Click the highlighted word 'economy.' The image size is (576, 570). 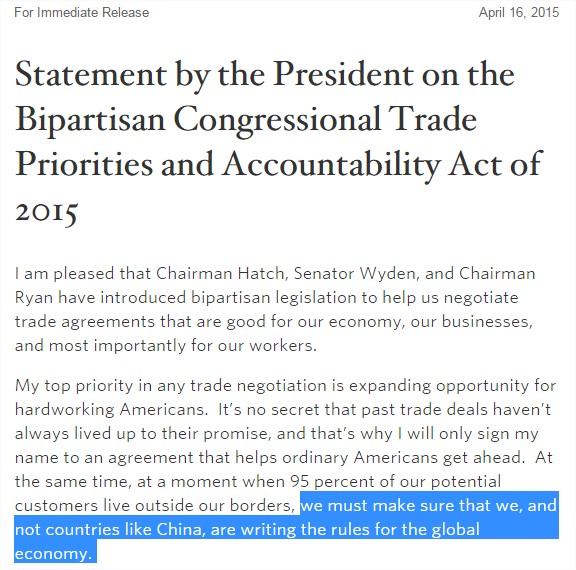pyautogui.click(x=53, y=554)
